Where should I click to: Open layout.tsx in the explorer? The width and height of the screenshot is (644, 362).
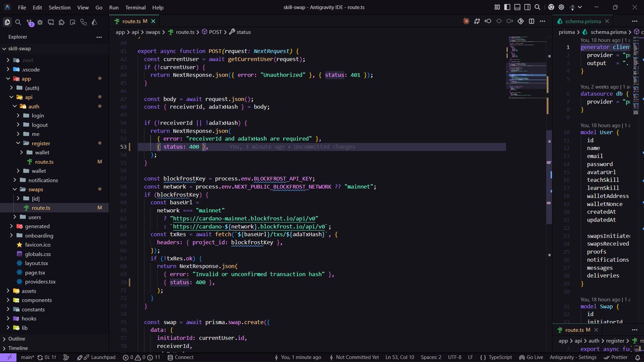coord(54,263)
